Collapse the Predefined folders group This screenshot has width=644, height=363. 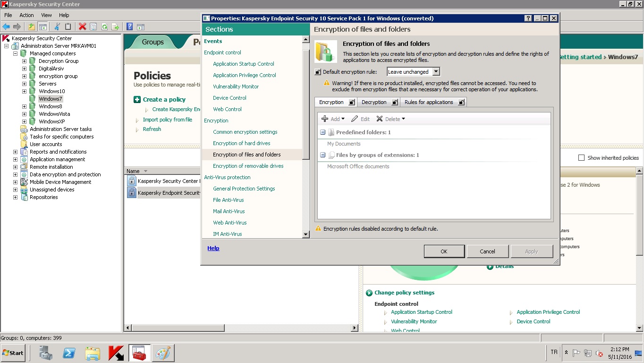[322, 133]
